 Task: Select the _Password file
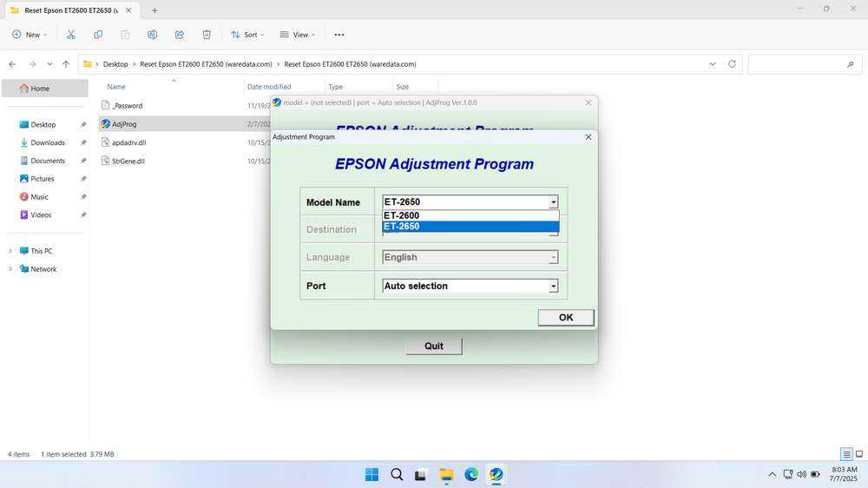click(x=128, y=105)
